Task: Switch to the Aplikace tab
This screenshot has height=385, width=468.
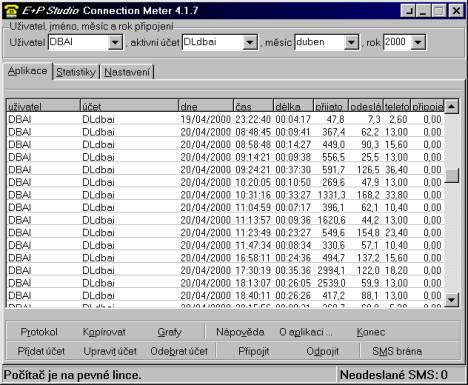Action: (28, 71)
